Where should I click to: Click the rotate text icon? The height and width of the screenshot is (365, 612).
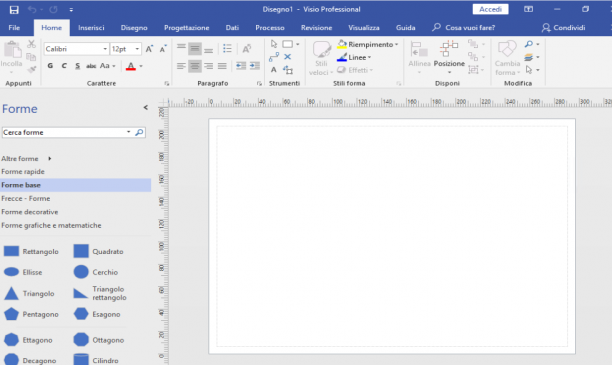pos(246,48)
